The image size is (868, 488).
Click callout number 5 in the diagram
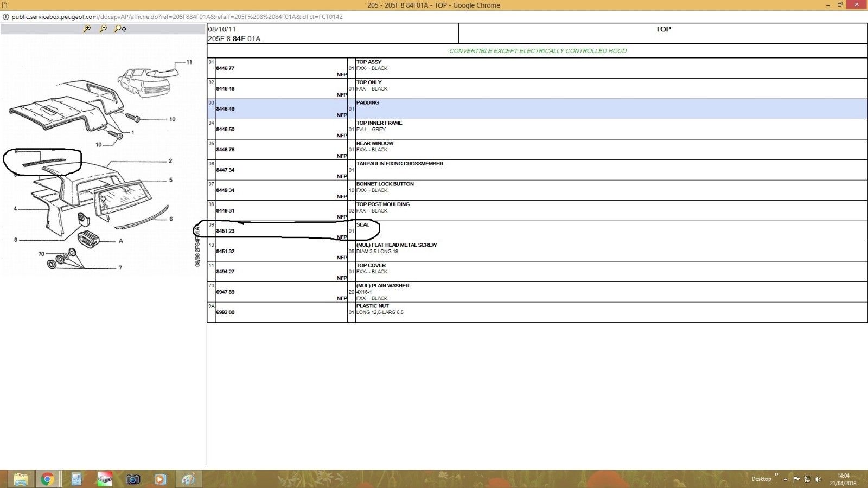171,180
